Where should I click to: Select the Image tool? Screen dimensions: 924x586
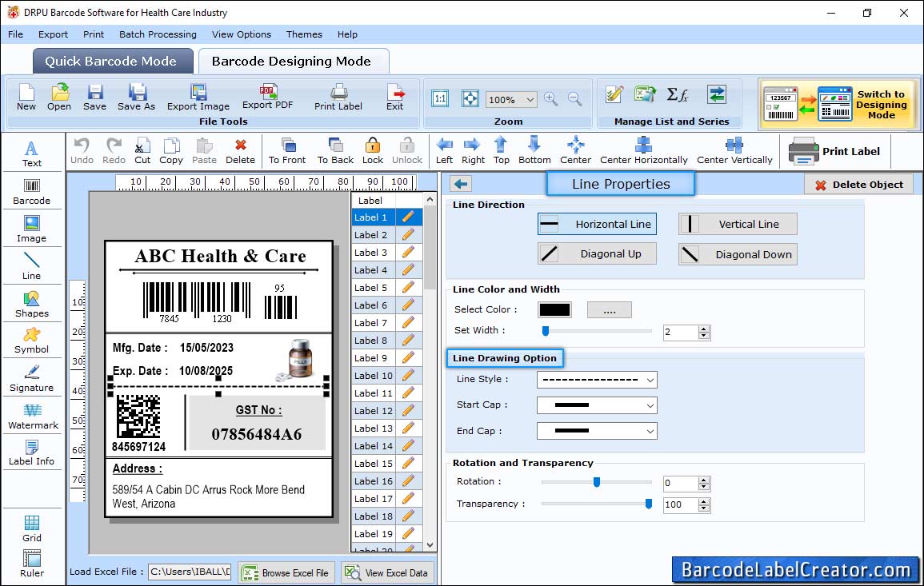click(x=32, y=229)
